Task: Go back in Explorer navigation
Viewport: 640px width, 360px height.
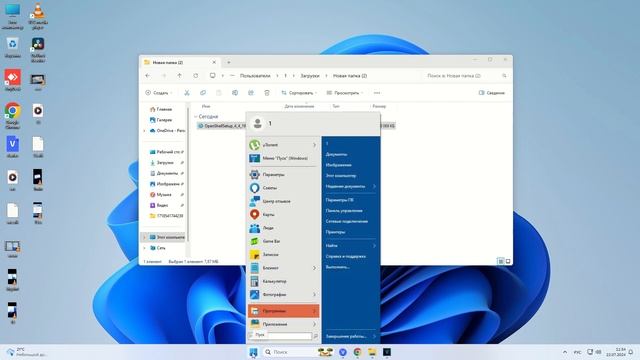Action: pos(148,76)
